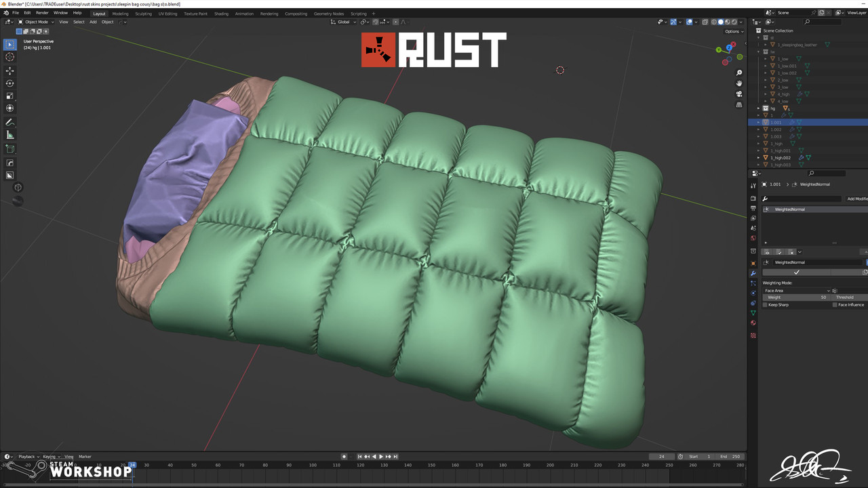The image size is (868, 488).
Task: Collapse the lw collection
Action: [759, 52]
